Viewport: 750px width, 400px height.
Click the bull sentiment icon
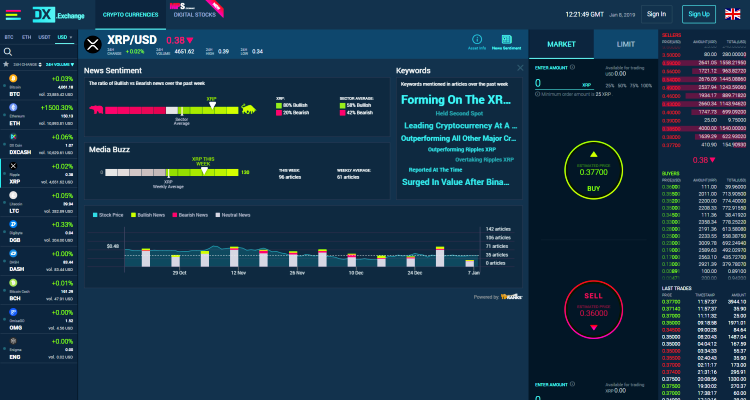click(x=248, y=109)
